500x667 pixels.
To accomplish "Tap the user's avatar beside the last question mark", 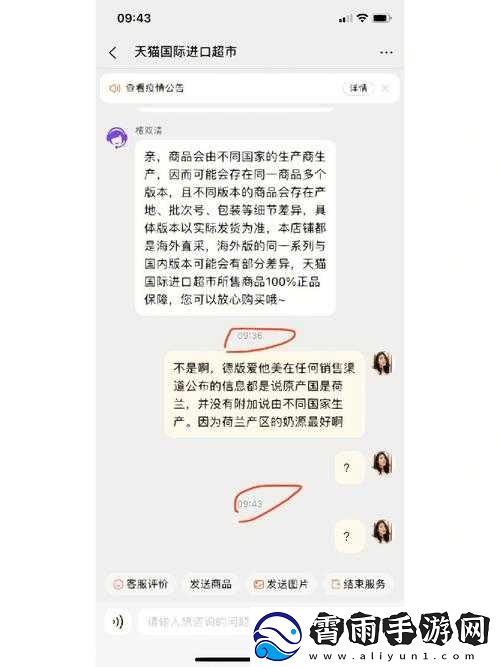I will click(382, 531).
